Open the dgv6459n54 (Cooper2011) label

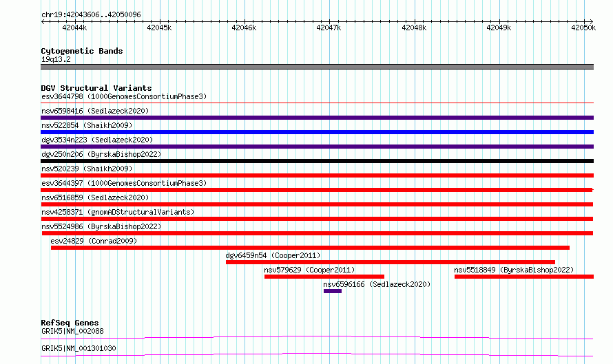(x=273, y=255)
